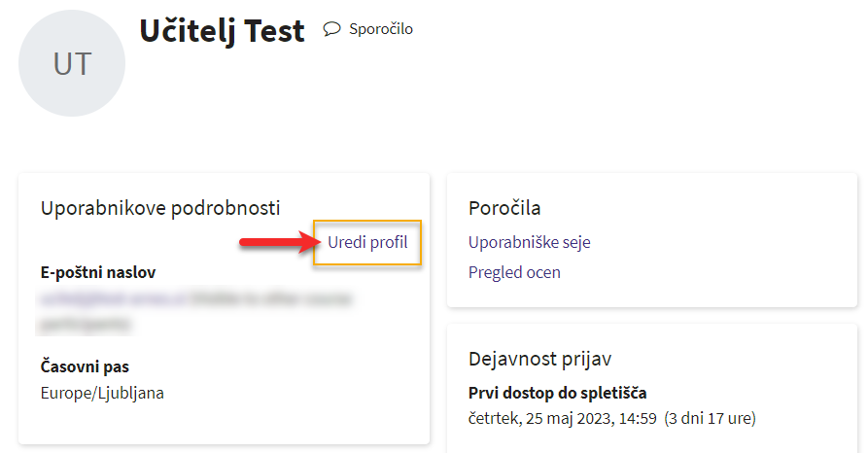868x453 pixels.
Task: Click the Časovni pas label
Action: coord(85,366)
